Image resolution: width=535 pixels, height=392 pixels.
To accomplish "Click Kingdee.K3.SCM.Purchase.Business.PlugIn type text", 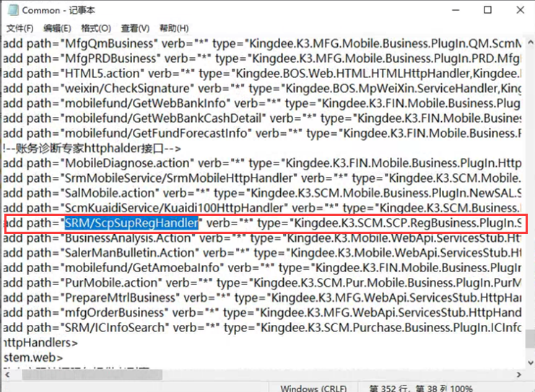I will click(375, 328).
